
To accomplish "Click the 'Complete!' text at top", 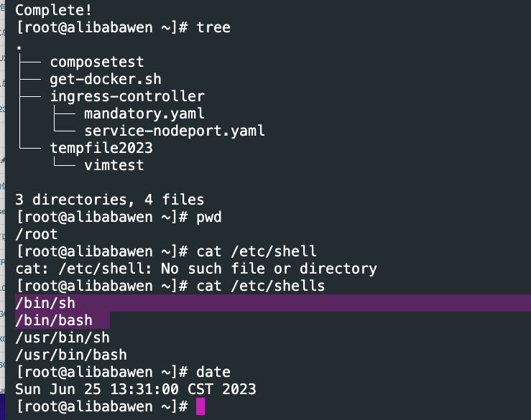I will (x=53, y=10).
